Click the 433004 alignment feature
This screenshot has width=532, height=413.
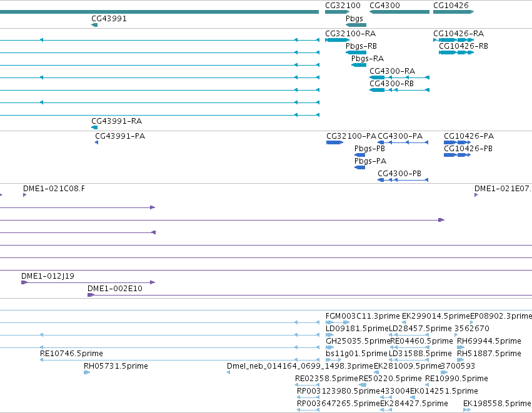pyautogui.click(x=386, y=398)
